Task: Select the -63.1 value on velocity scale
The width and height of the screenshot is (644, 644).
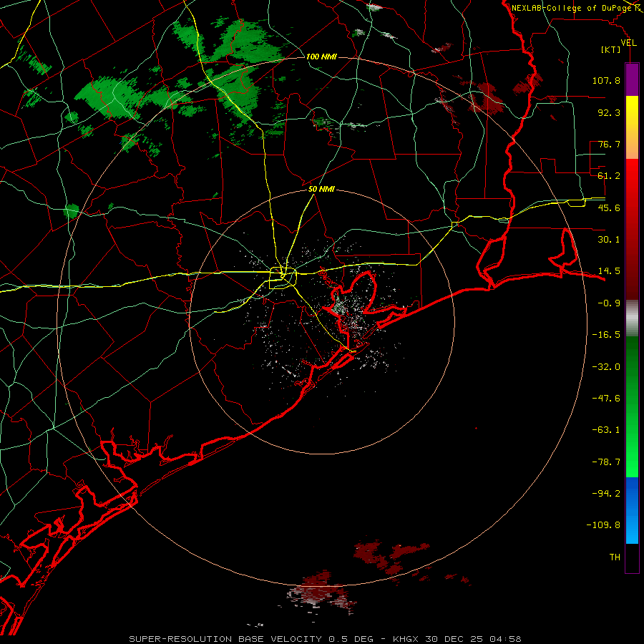Action: click(x=606, y=430)
